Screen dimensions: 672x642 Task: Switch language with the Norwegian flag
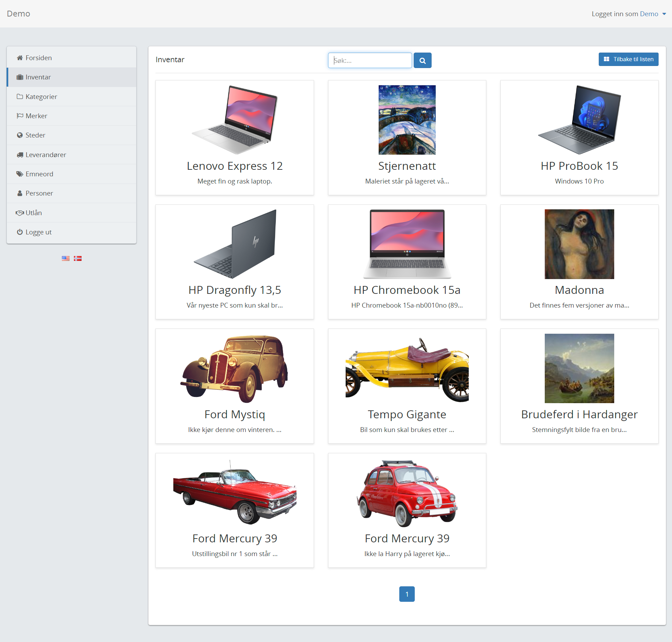[x=78, y=258]
